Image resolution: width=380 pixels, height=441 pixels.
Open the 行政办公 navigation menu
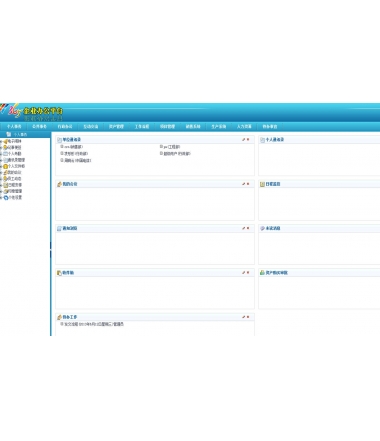coord(65,127)
